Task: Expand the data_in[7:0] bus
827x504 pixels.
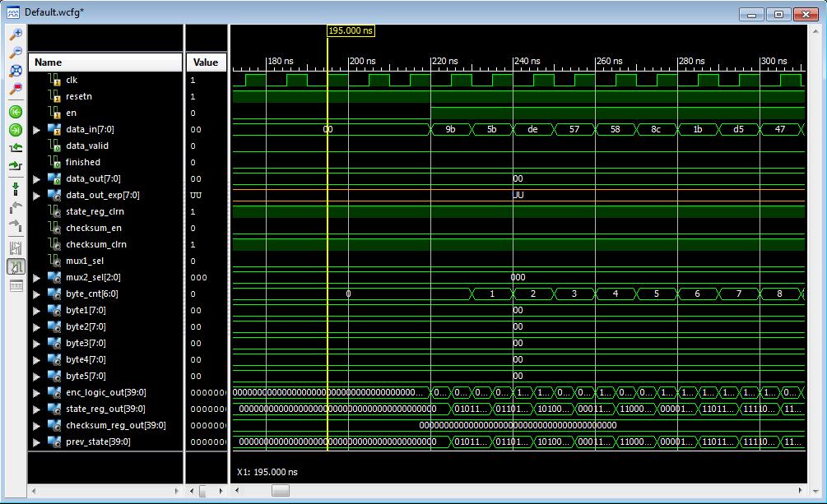Action: click(x=36, y=130)
